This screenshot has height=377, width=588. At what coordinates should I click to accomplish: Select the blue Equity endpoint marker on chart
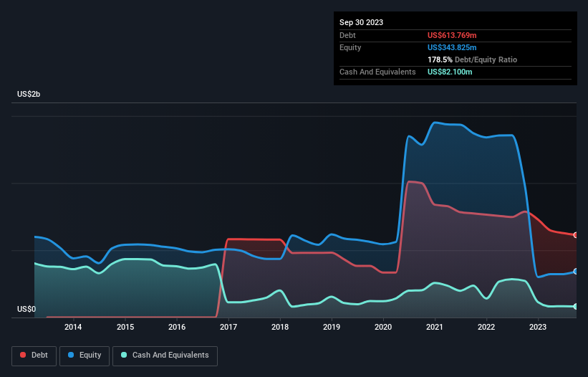point(576,271)
